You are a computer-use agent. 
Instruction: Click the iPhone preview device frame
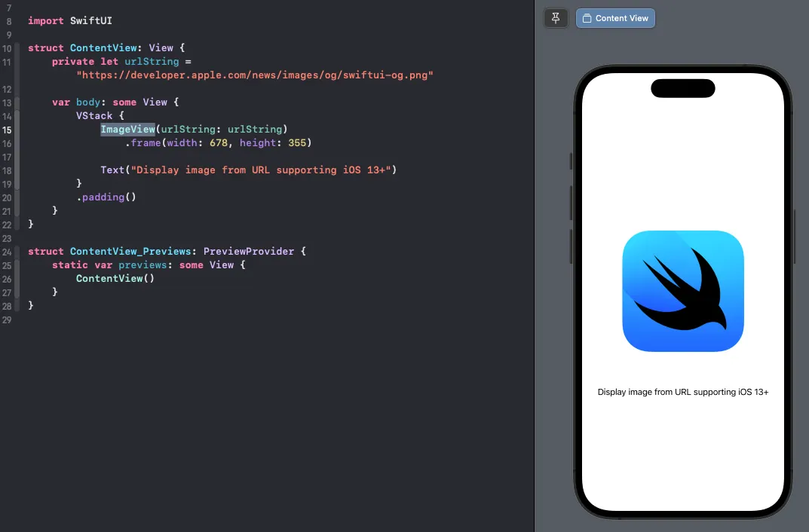tap(683, 467)
